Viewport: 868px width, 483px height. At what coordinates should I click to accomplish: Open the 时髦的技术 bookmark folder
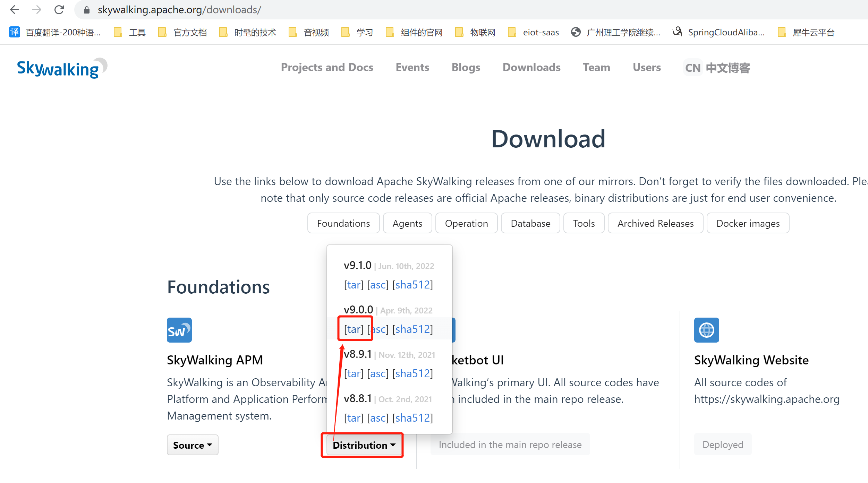[x=248, y=32]
